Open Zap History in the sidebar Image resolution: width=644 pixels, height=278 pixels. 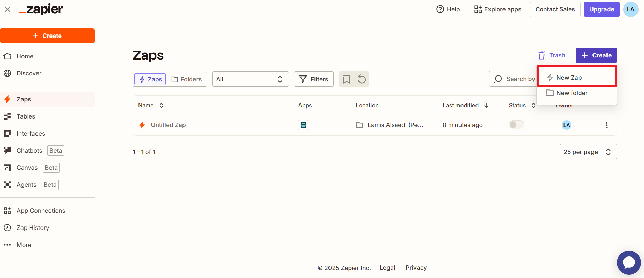click(x=48, y=228)
